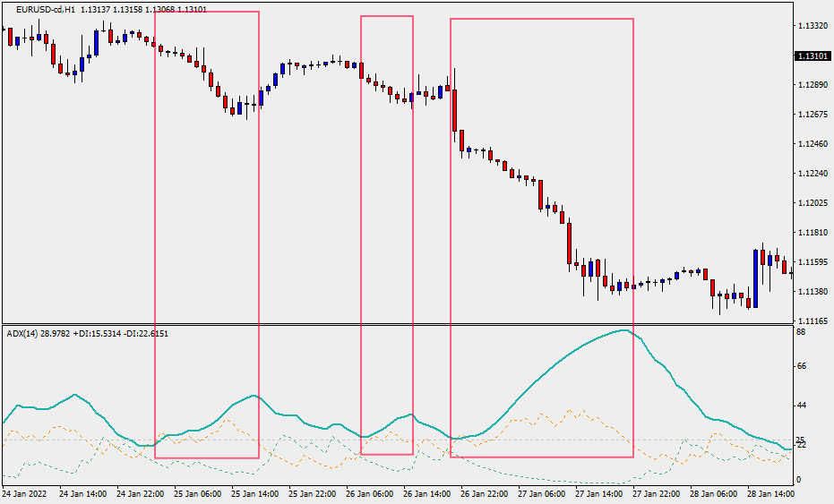Click the EURUSD-cd,H1 chart title text
Image resolution: width=834 pixels, height=504 pixels.
45,9
